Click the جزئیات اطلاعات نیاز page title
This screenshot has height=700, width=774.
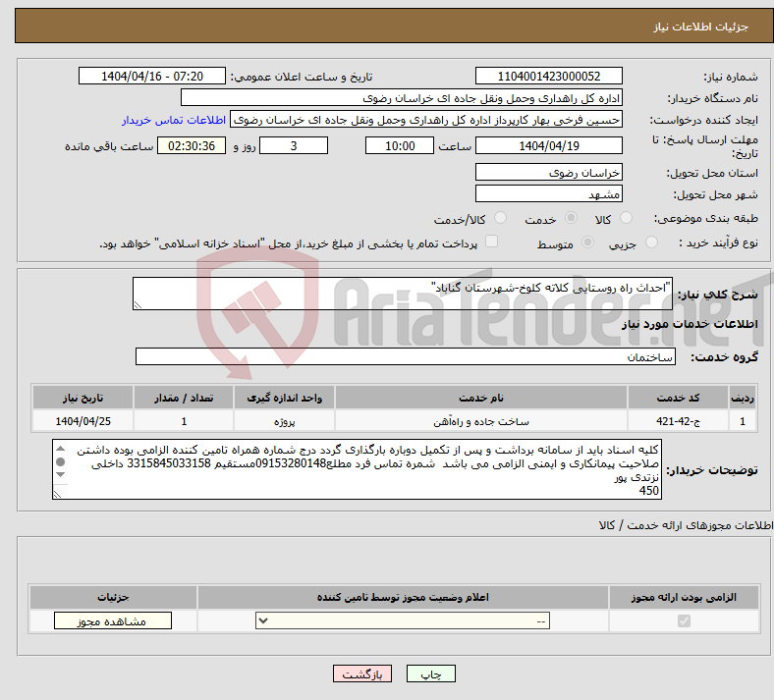pos(701,27)
